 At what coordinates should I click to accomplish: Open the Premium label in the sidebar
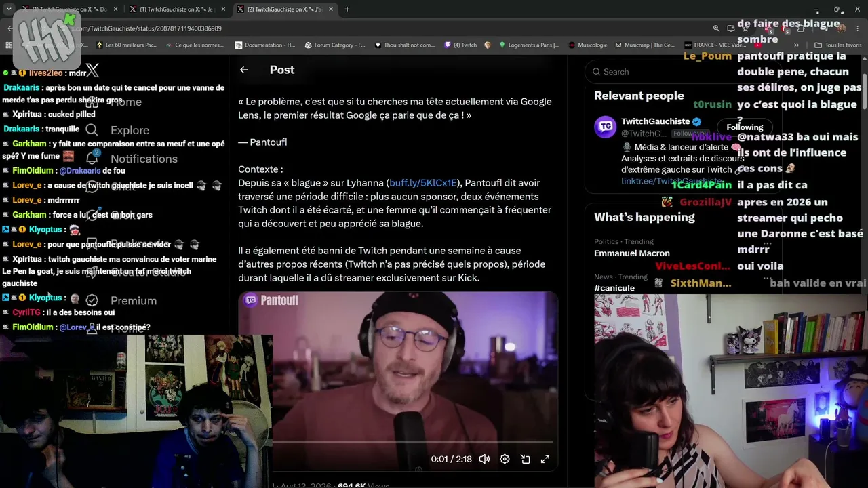pyautogui.click(x=134, y=300)
